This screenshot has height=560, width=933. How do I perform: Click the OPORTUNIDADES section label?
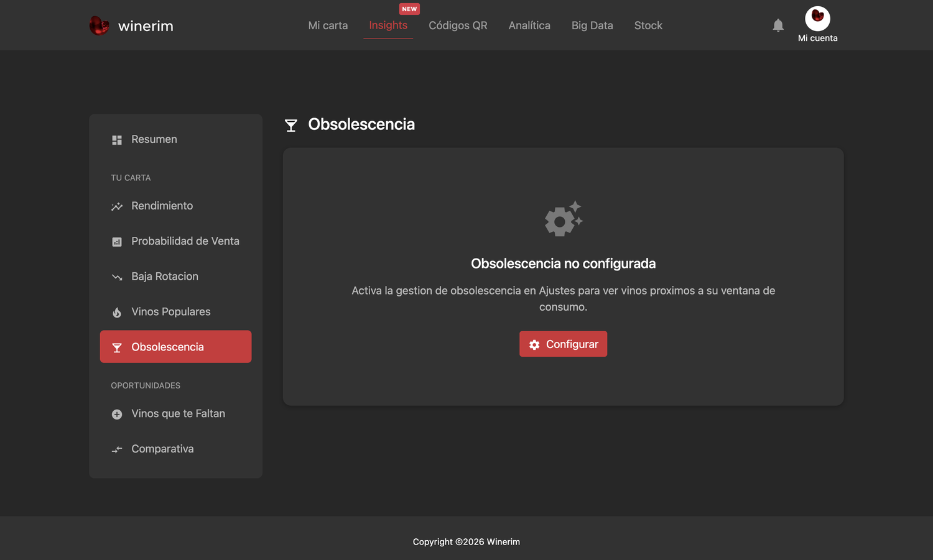[146, 385]
